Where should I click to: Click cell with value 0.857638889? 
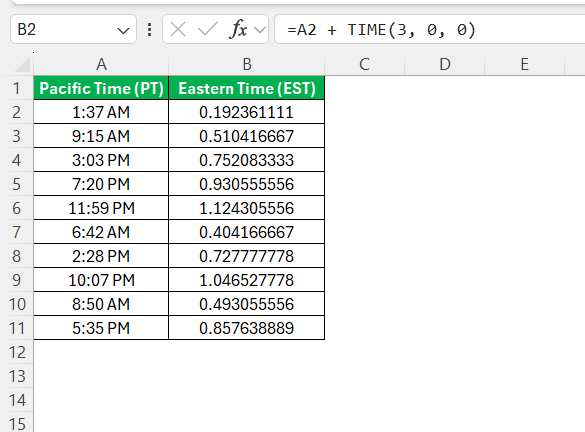[x=247, y=328]
